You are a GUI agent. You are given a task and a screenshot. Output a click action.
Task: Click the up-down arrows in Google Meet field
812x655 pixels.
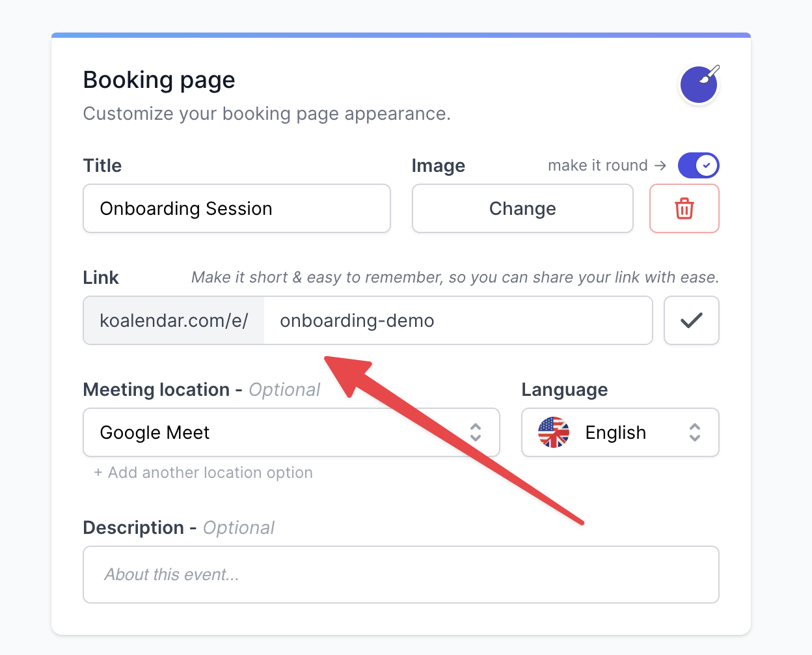tap(476, 432)
